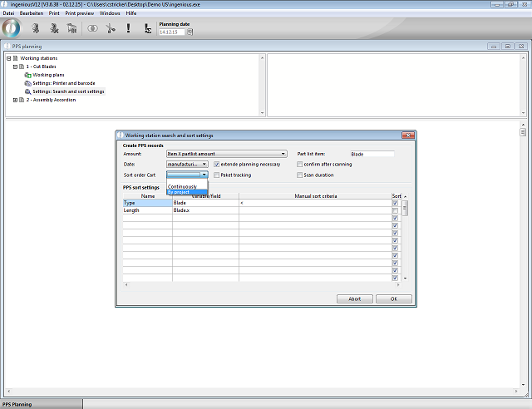Open the Planning date calendar picker icon

click(190, 32)
